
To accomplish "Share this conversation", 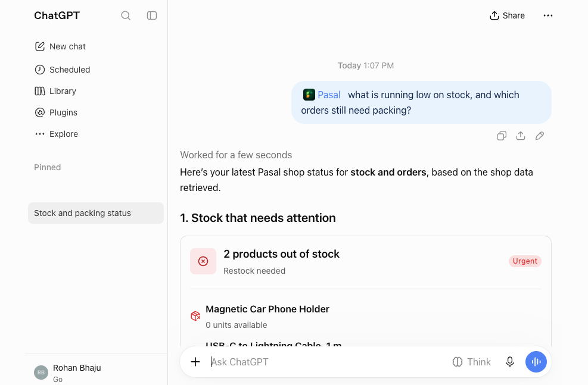I will point(508,15).
